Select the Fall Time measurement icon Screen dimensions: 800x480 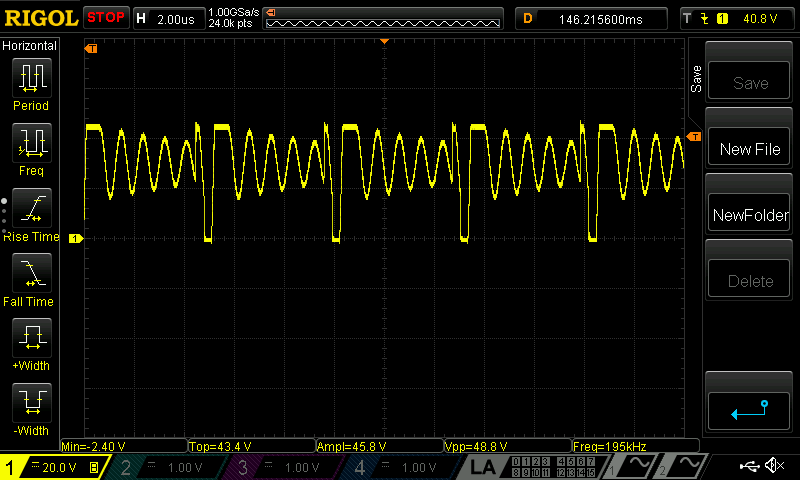[32, 272]
